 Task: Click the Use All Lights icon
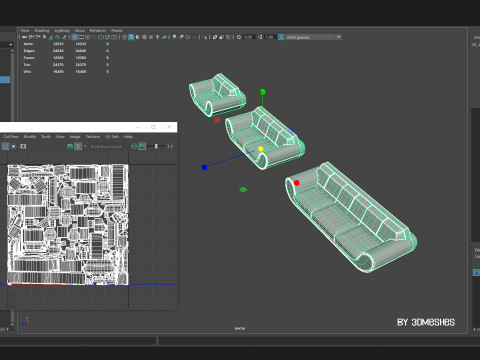[157, 37]
